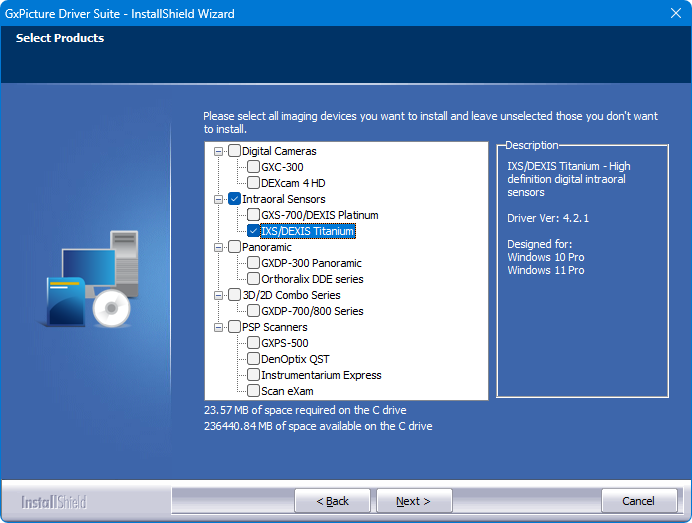Click the Next button
The image size is (692, 523).
point(413,501)
